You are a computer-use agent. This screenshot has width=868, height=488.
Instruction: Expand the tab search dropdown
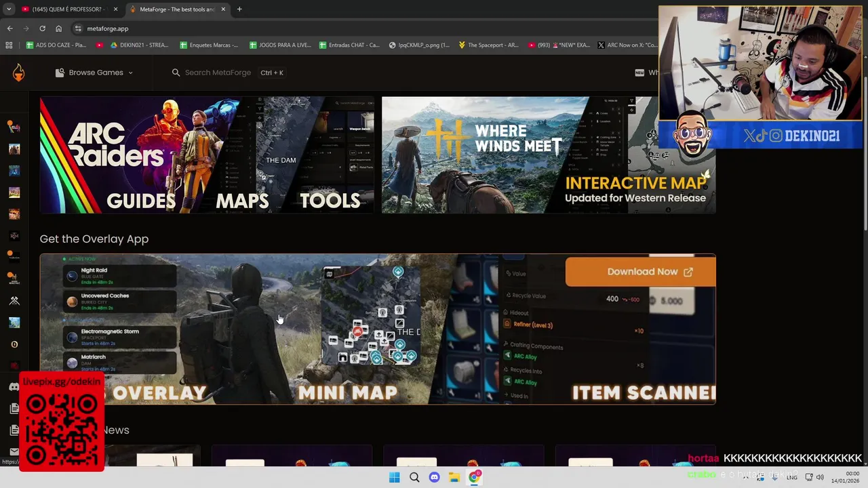(x=9, y=9)
